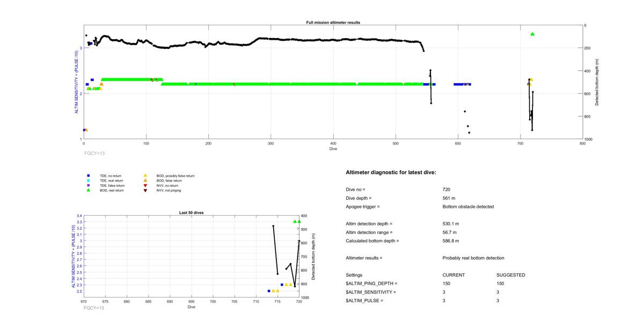Click the 'TDE, no return' legend label

click(x=110, y=176)
